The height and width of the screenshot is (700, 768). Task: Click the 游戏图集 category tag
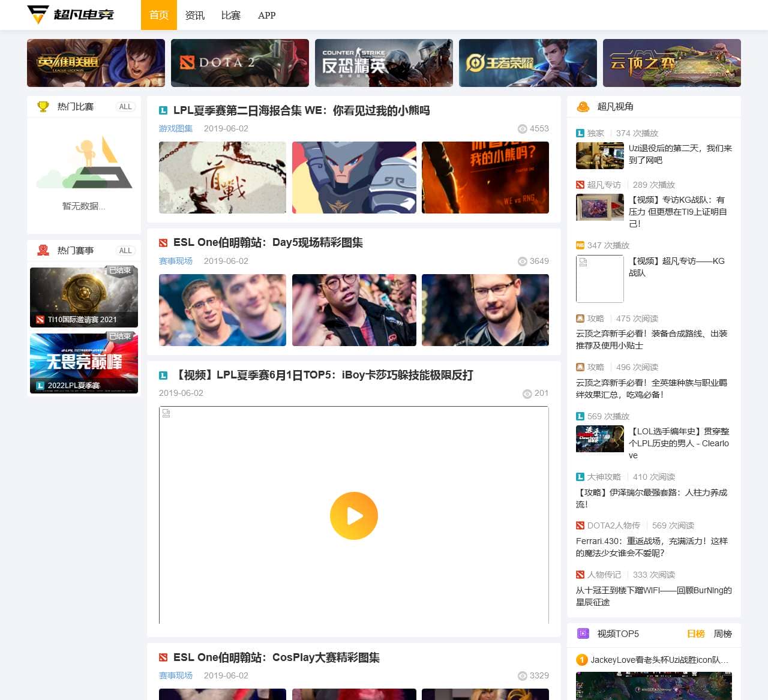click(x=176, y=128)
